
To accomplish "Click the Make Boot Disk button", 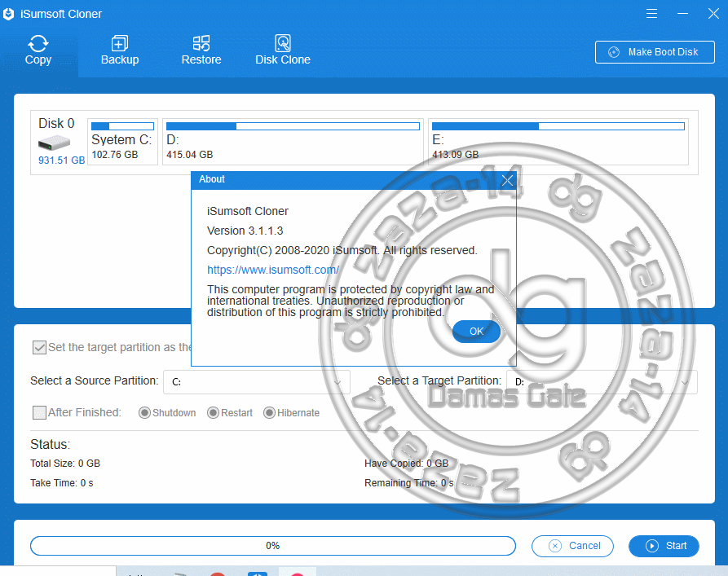I will 655,52.
